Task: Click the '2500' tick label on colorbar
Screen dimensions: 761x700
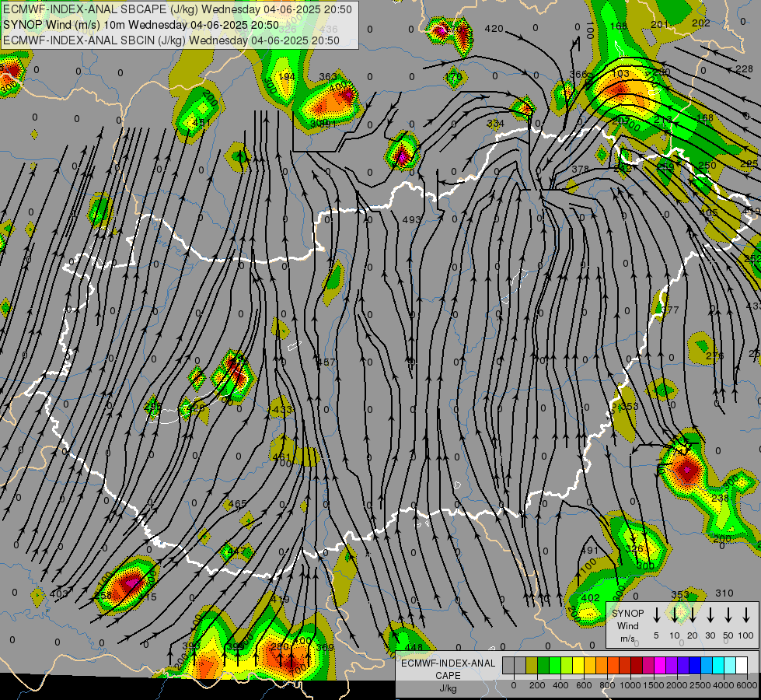Action: tap(700, 685)
